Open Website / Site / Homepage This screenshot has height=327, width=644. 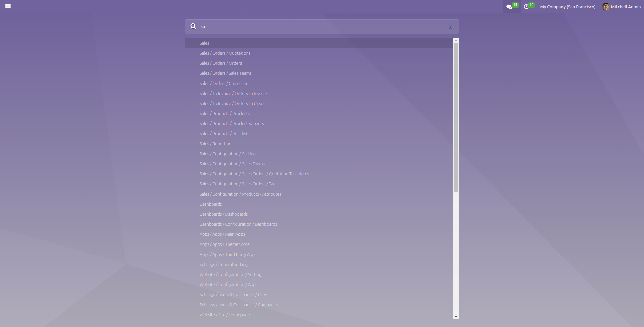click(224, 315)
